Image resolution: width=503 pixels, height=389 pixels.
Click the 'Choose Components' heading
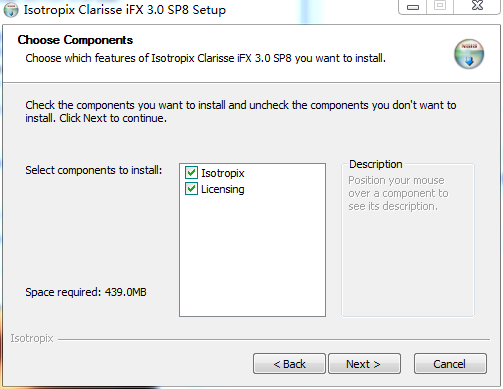pyautogui.click(x=75, y=40)
